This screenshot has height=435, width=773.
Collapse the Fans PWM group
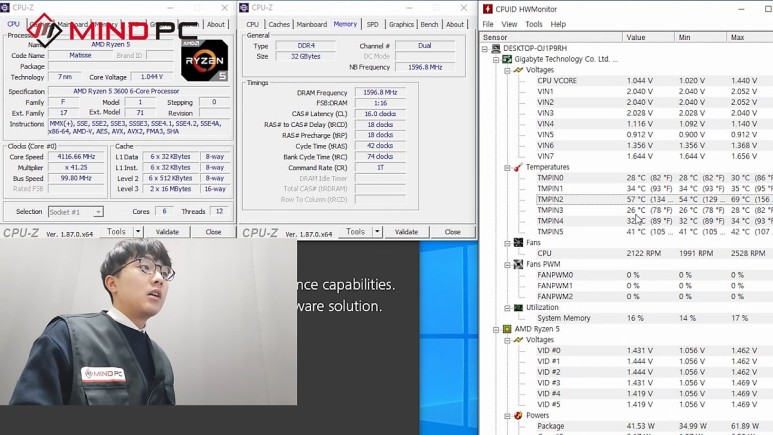coord(507,265)
